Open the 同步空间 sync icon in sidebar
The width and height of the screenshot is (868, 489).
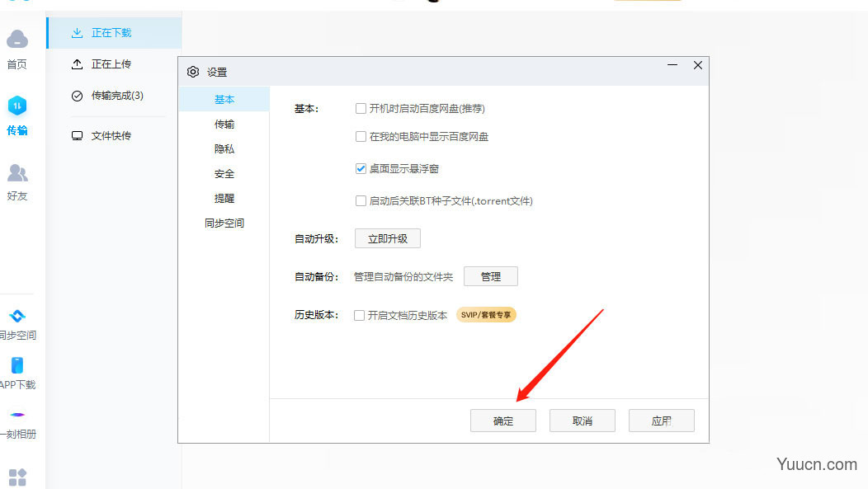pos(17,316)
